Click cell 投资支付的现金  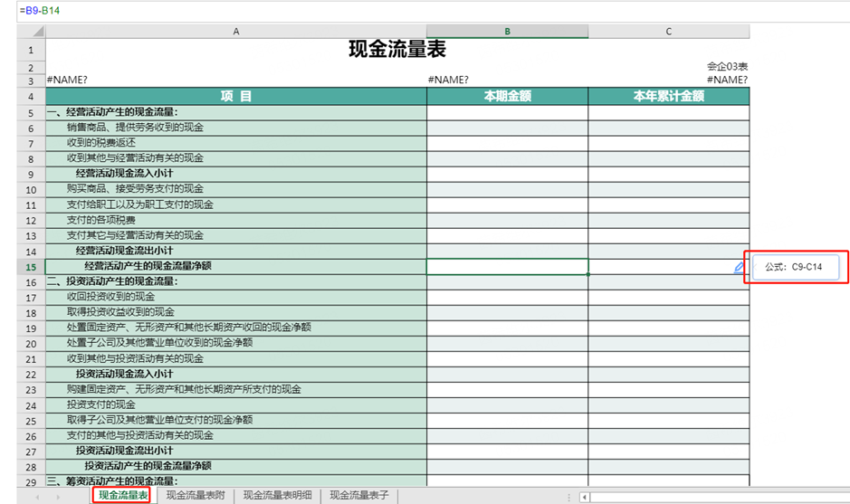(x=236, y=404)
